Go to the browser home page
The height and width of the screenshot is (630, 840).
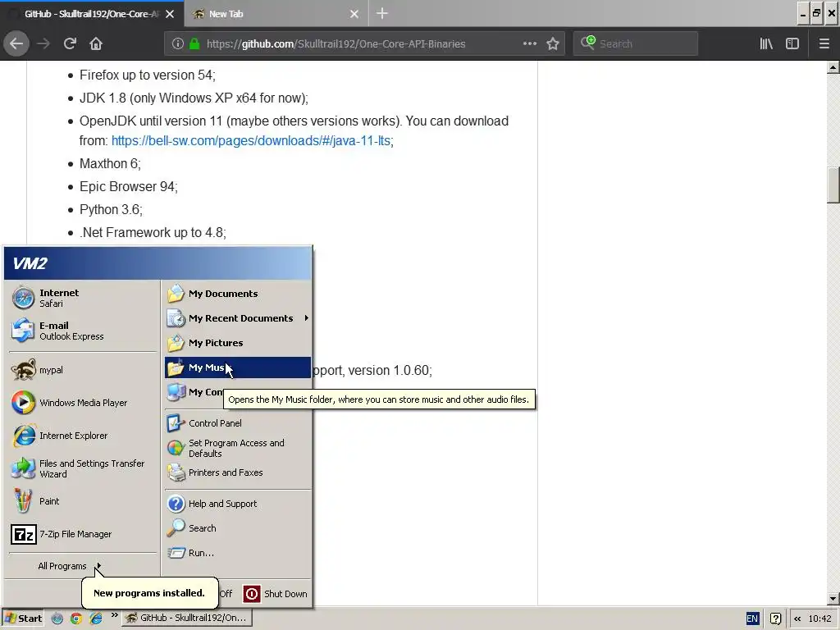(96, 43)
